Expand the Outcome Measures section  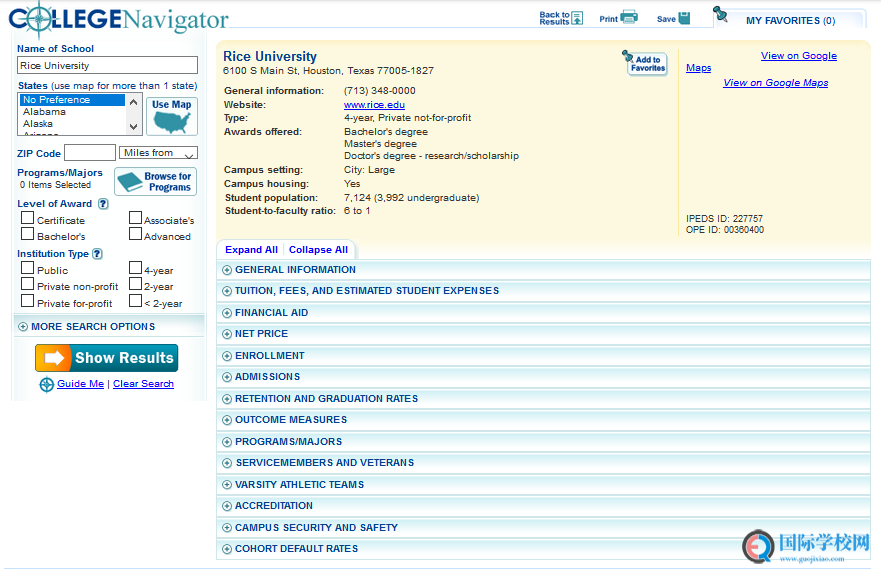(x=543, y=420)
